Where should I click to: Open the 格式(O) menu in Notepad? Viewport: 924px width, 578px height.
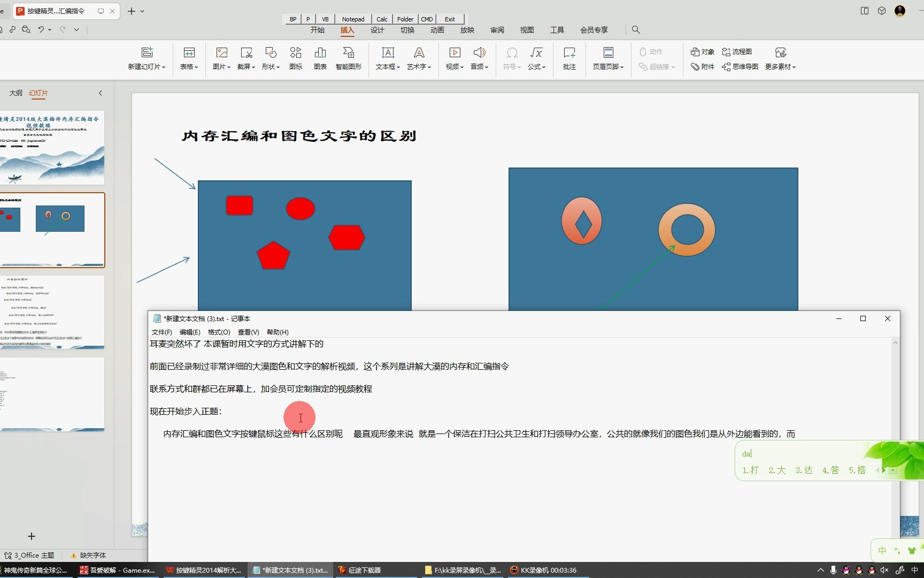pos(219,332)
